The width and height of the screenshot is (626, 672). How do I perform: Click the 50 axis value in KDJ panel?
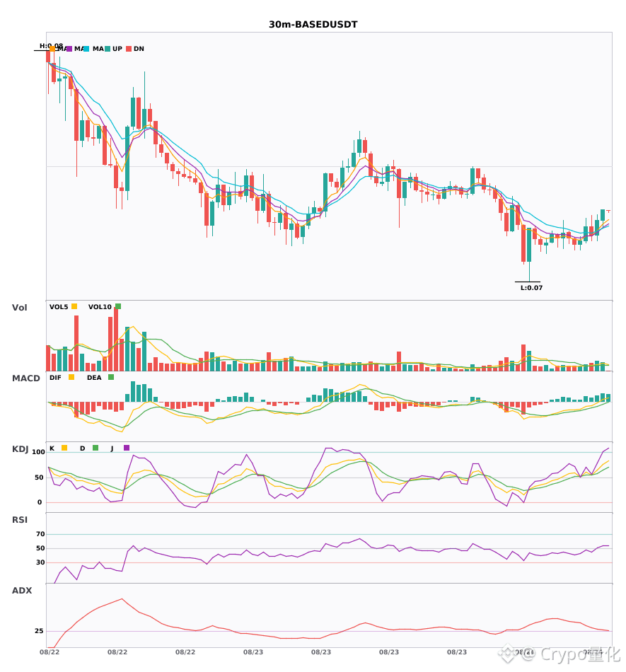[39, 477]
